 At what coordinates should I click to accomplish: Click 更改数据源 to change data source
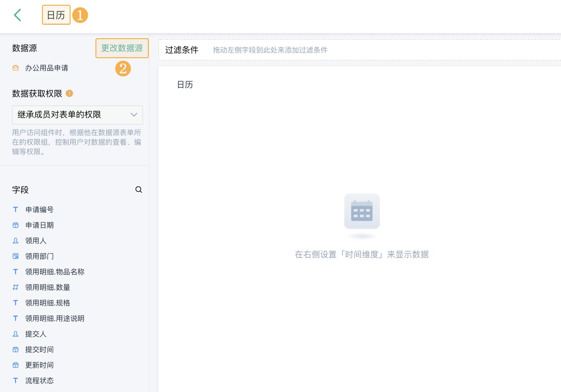tap(122, 49)
